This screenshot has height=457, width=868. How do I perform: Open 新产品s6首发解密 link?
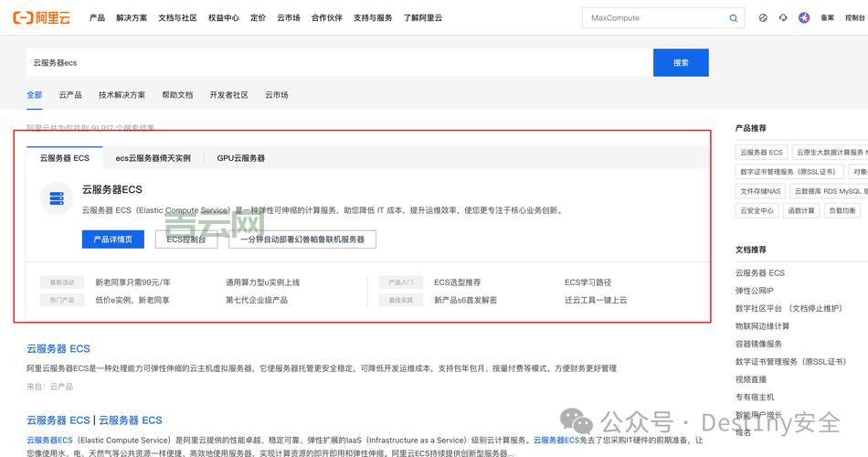[466, 300]
